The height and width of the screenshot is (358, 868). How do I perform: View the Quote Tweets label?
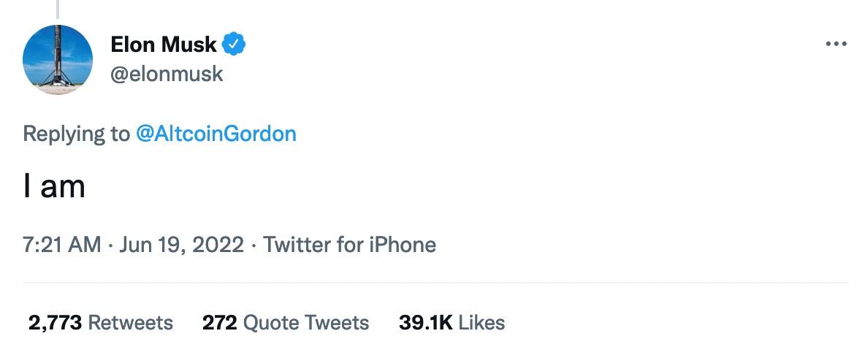[x=305, y=322]
